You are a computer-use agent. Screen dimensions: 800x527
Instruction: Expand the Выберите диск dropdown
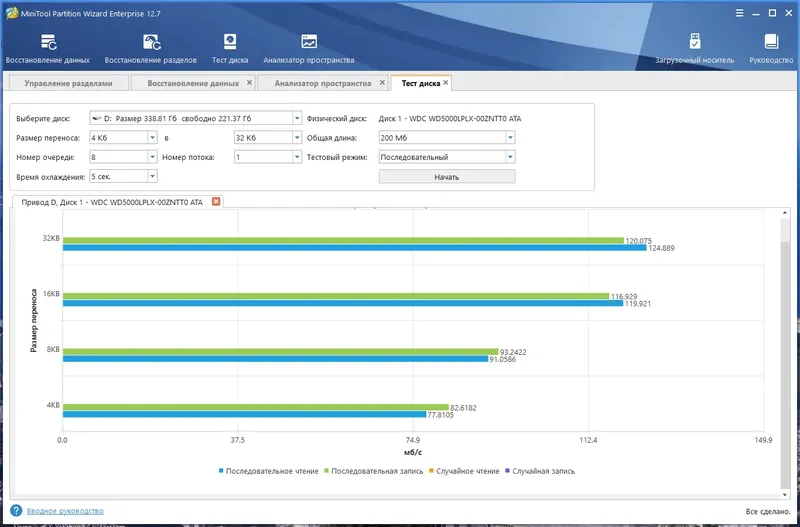coord(297,118)
